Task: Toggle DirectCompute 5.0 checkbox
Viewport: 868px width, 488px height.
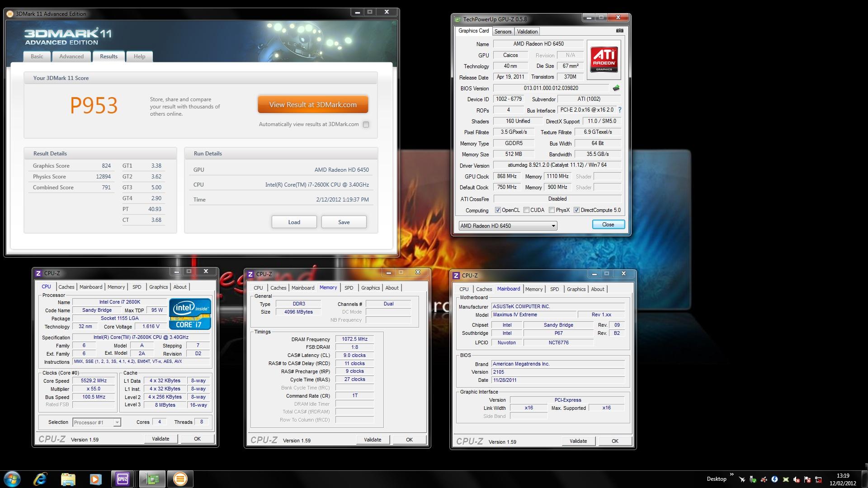Action: coord(576,210)
